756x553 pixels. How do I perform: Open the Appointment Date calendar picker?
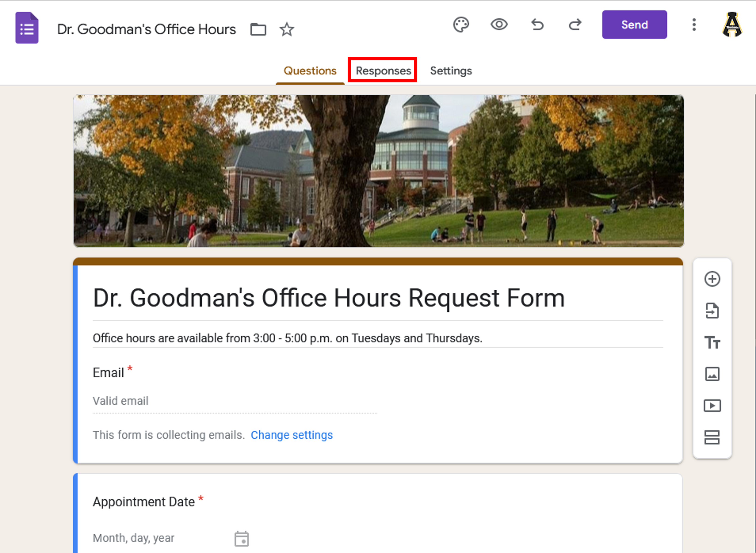click(x=241, y=539)
